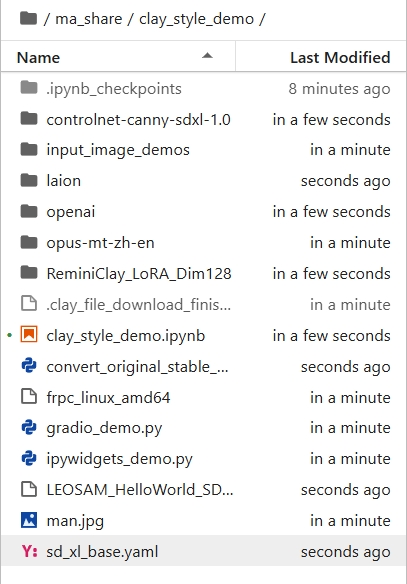Click the root folder icon in breadcrumb
The width and height of the screenshot is (407, 584).
point(28,18)
